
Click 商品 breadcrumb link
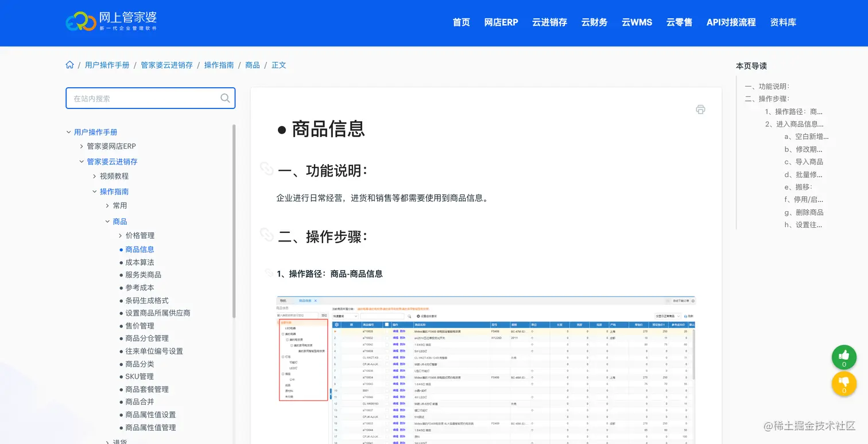[x=253, y=65]
